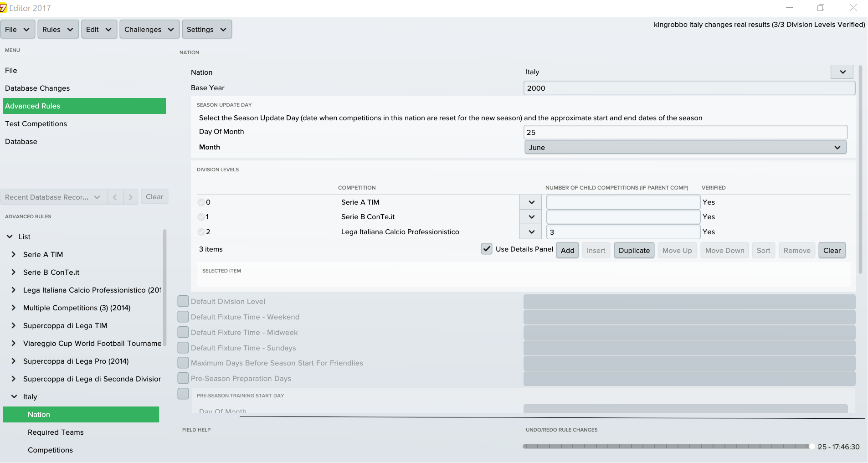Enable Default Fixture Time - Sundays checkbox
Image resolution: width=868 pixels, height=463 pixels.
(x=183, y=348)
